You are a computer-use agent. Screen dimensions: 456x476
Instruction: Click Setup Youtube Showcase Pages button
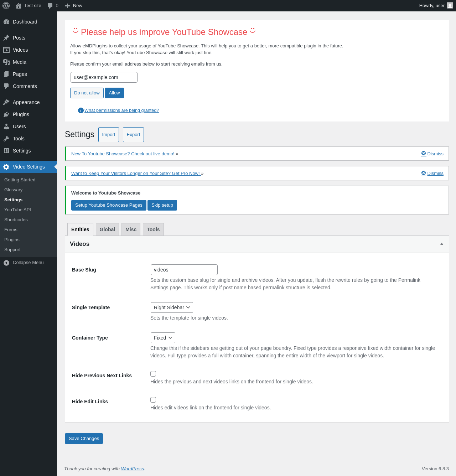point(109,205)
